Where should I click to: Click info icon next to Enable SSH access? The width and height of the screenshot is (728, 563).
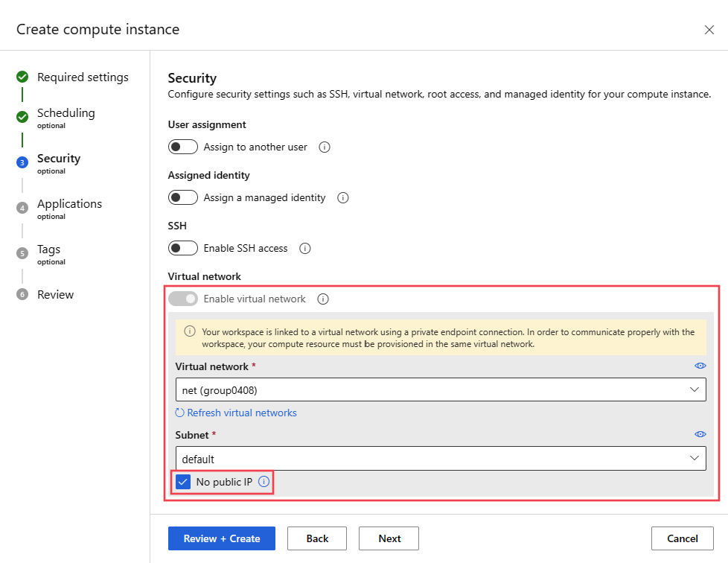(305, 249)
